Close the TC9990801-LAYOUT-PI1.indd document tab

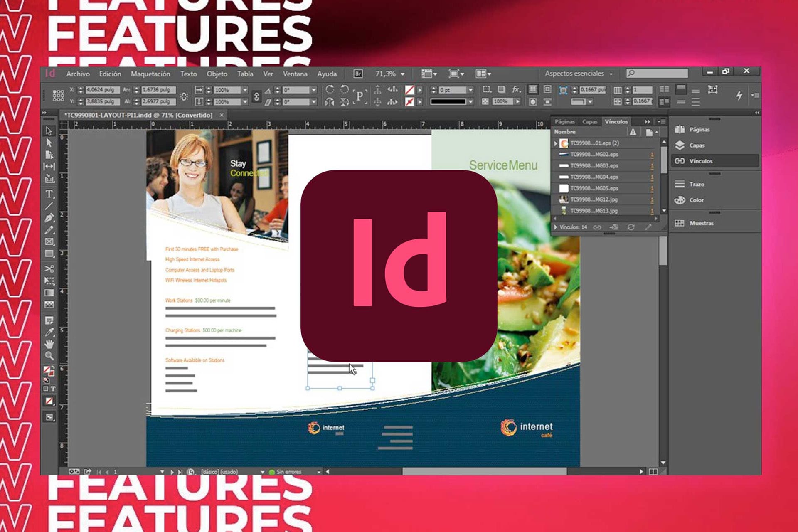click(x=222, y=115)
